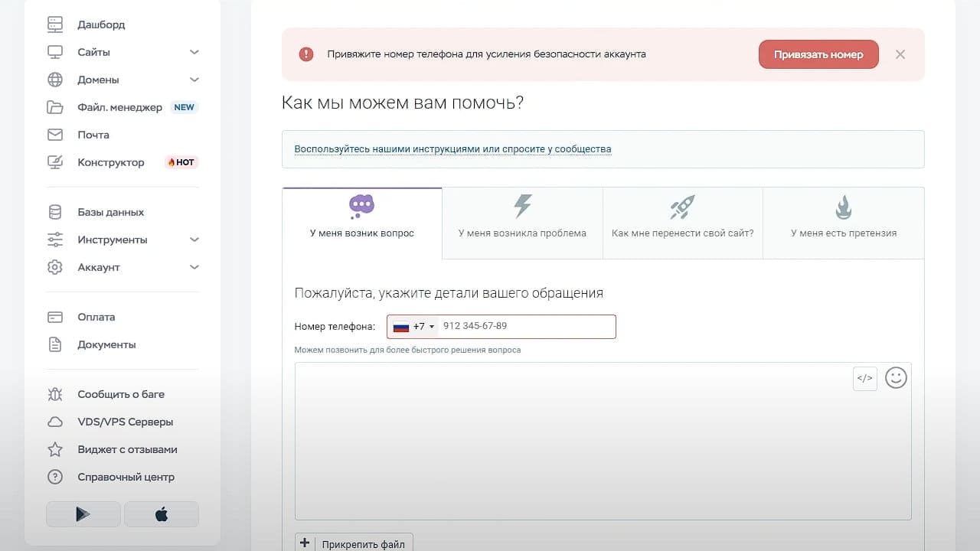Viewport: 980px width, 551px height.
Task: Switch to У меня возникла проблема tab
Action: pyautogui.click(x=522, y=223)
